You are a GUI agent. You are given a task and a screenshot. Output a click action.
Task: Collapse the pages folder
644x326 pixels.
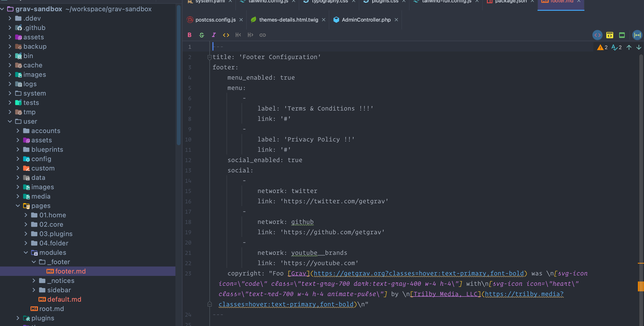(x=18, y=206)
